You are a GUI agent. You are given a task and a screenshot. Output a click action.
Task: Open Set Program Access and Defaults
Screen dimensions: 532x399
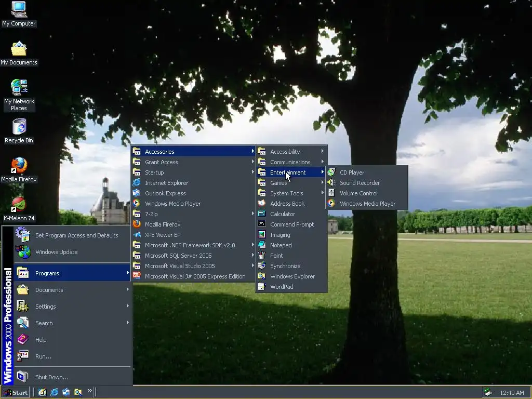[x=72, y=235]
